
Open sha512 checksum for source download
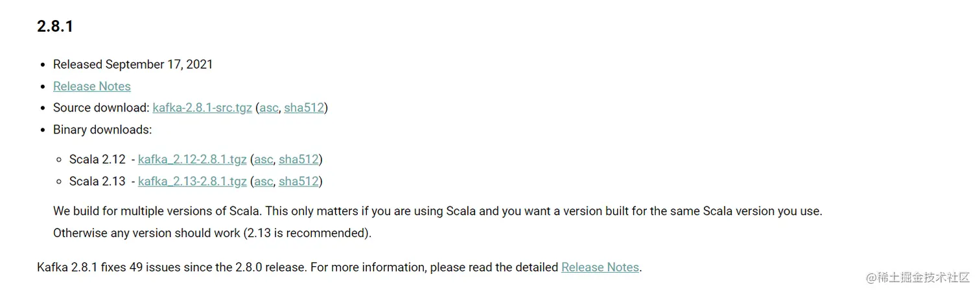304,107
